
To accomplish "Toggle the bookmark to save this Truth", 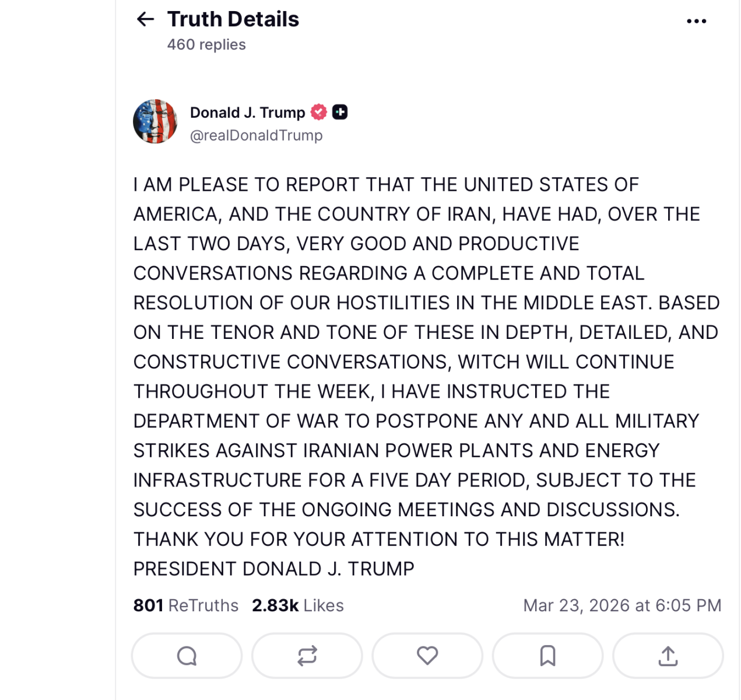I will click(547, 656).
